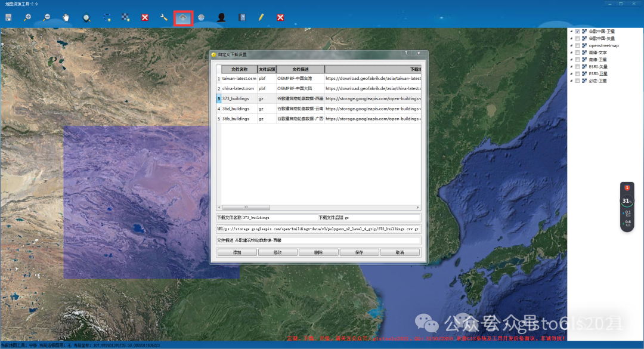Enable the 谷歌中国-矢量 layer checkbox
644x349 pixels.
click(577, 38)
